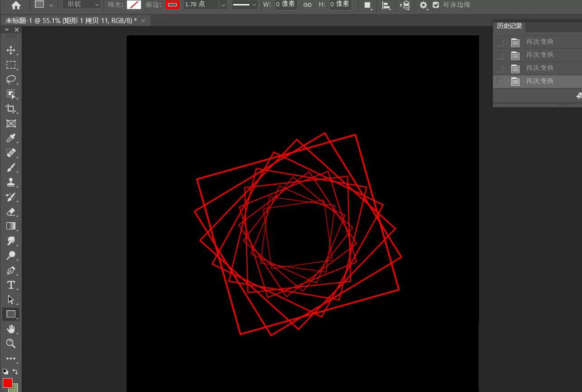582x392 pixels.
Task: Open the path arrangement menu
Action: tap(404, 5)
